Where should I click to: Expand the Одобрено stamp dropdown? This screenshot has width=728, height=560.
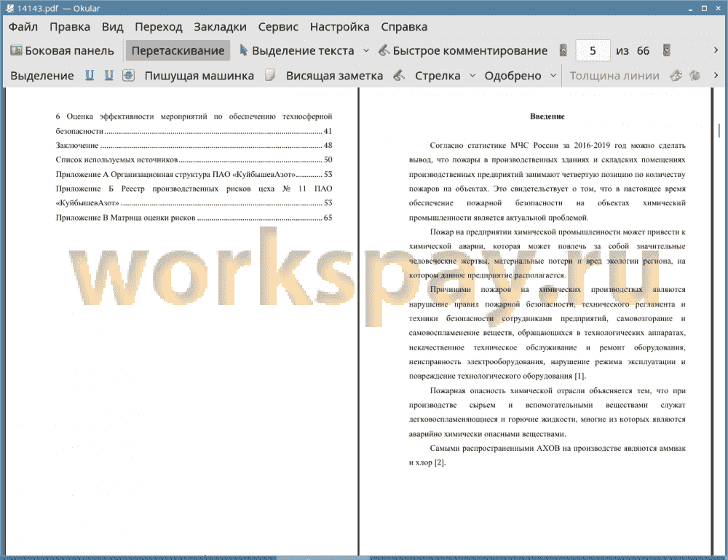[x=553, y=75]
